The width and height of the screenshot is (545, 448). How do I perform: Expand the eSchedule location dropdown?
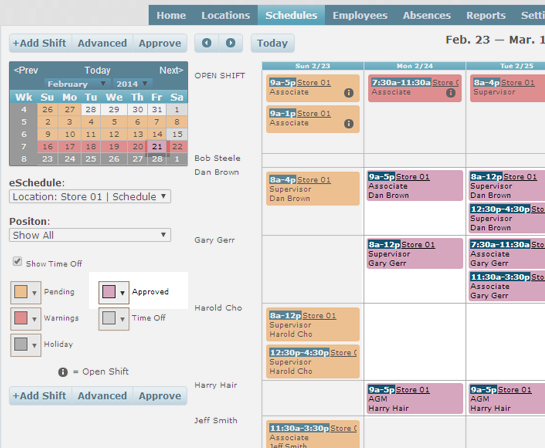coord(90,196)
